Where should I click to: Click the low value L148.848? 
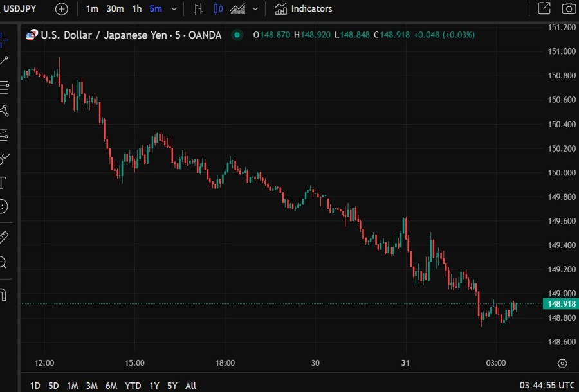coord(352,35)
